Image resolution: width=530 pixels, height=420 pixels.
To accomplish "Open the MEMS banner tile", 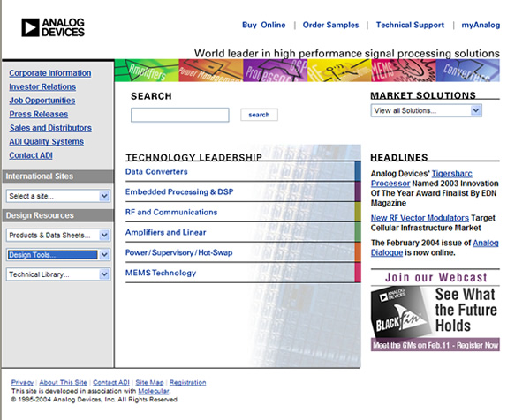I will [x=404, y=71].
